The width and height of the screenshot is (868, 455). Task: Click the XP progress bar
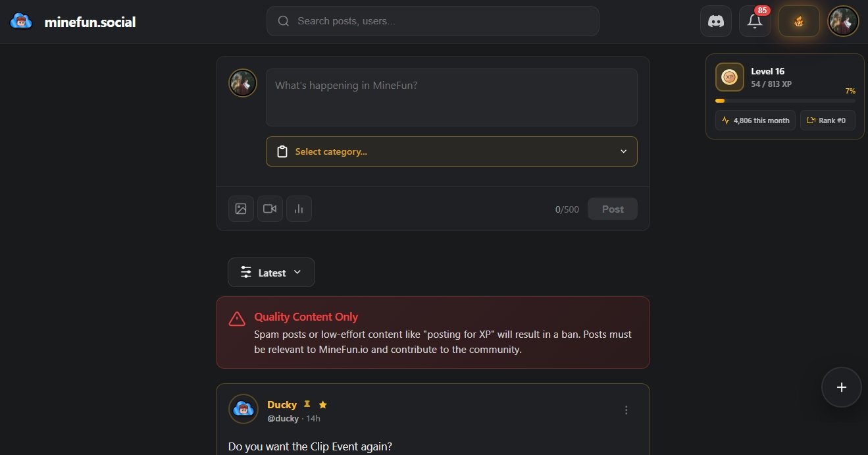tap(785, 101)
